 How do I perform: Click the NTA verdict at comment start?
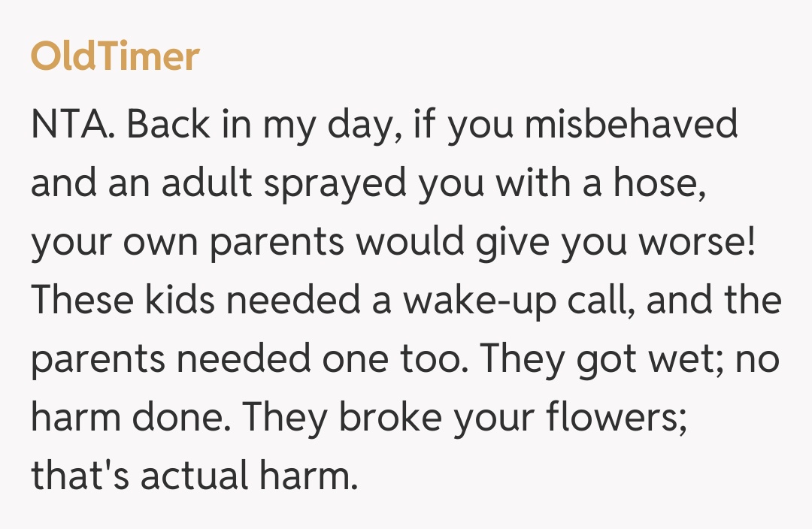(x=72, y=125)
